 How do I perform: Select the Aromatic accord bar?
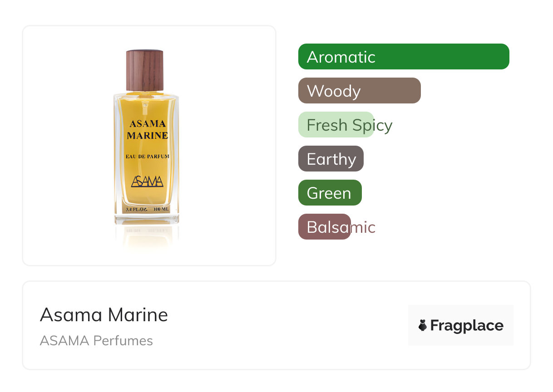pos(404,57)
